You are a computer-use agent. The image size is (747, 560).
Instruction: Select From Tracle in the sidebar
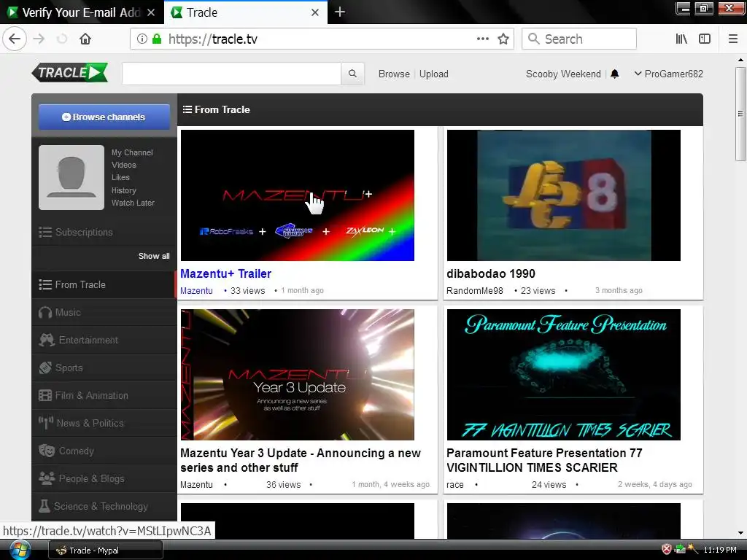pyautogui.click(x=104, y=285)
